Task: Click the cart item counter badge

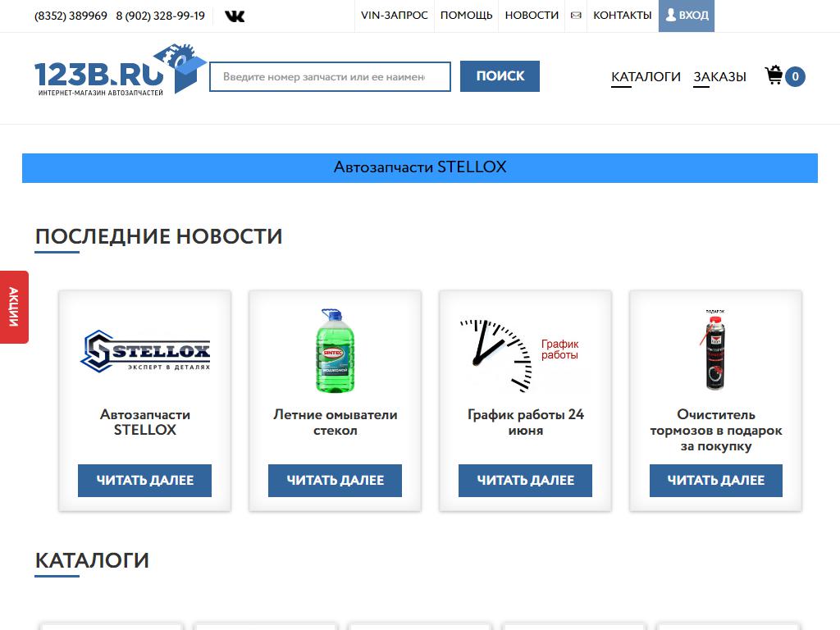Action: (x=795, y=76)
